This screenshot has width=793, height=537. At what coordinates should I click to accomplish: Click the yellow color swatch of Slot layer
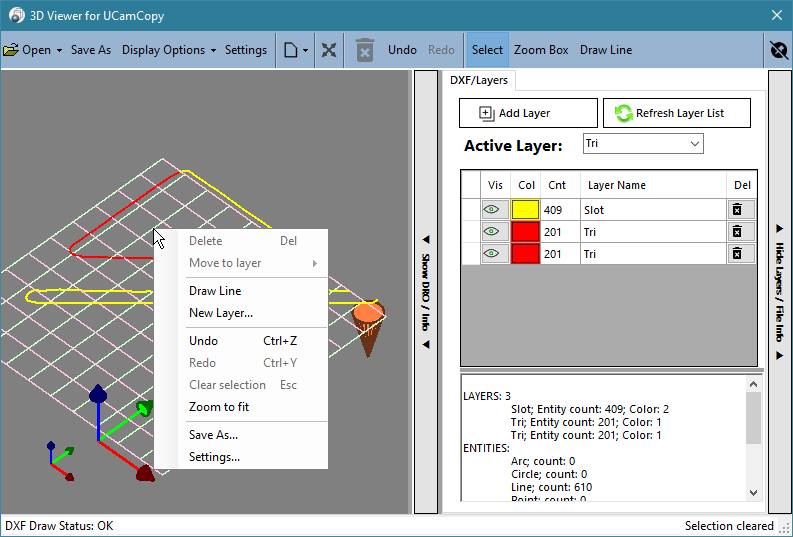525,209
